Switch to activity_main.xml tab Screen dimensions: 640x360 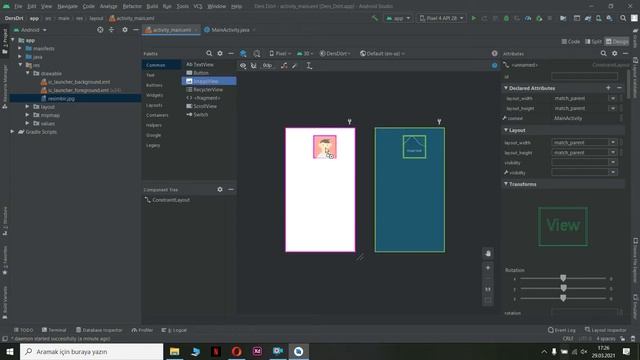point(171,30)
